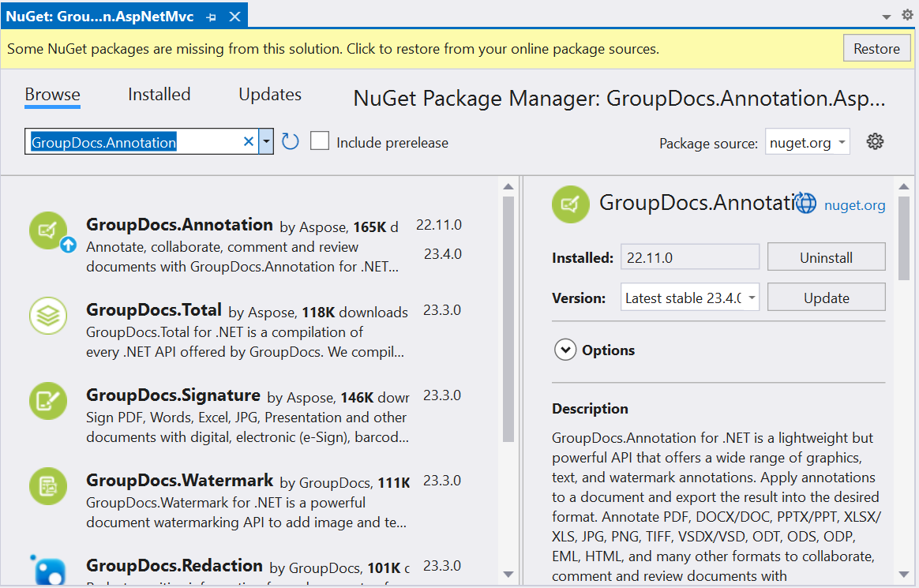Switch to the Browse tab
This screenshot has width=919, height=588.
[52, 95]
